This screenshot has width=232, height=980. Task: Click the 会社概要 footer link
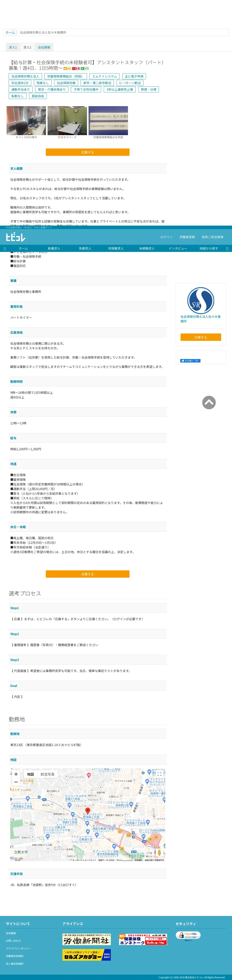tap(11, 933)
